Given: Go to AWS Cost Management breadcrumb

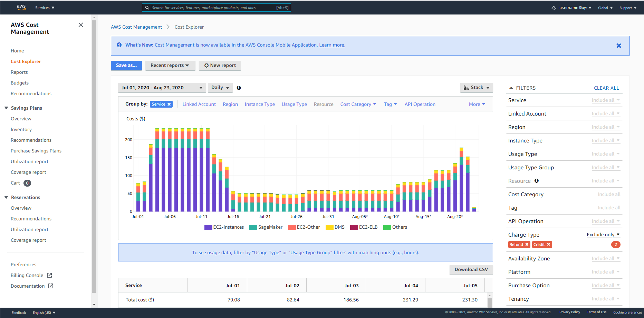Looking at the screenshot, I should tap(136, 27).
